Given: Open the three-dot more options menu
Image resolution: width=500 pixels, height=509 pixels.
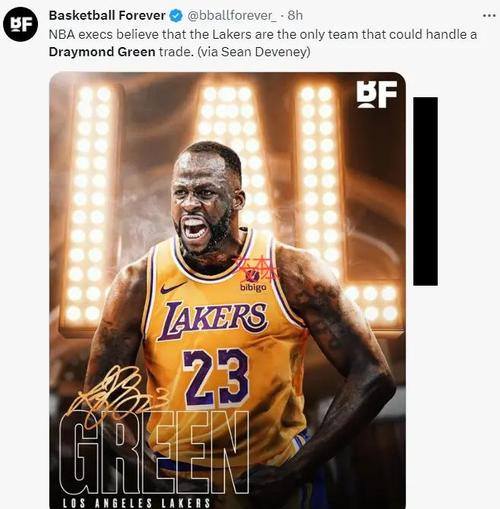Looking at the screenshot, I should [489, 16].
